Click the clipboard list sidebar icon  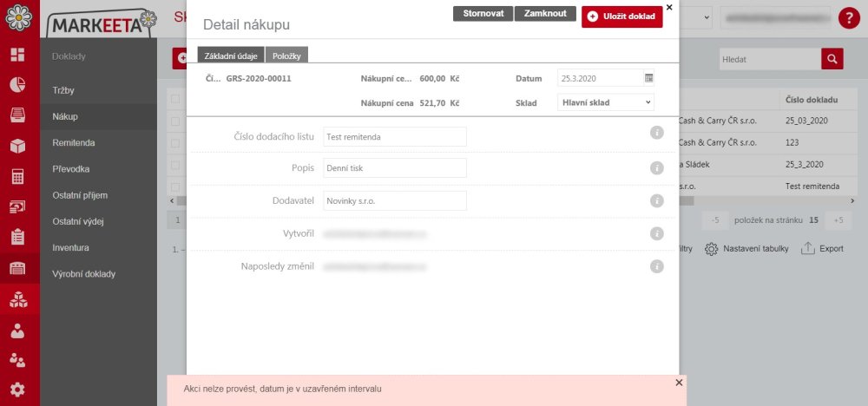click(x=17, y=237)
